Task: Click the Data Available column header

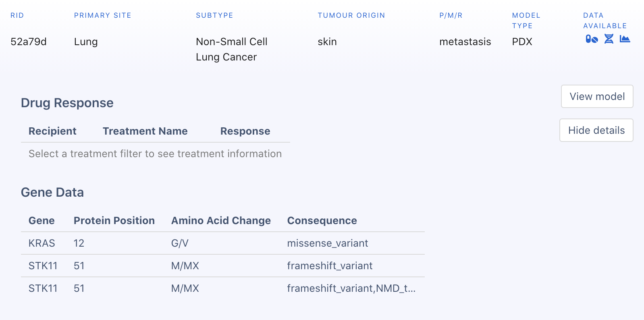Action: [605, 21]
